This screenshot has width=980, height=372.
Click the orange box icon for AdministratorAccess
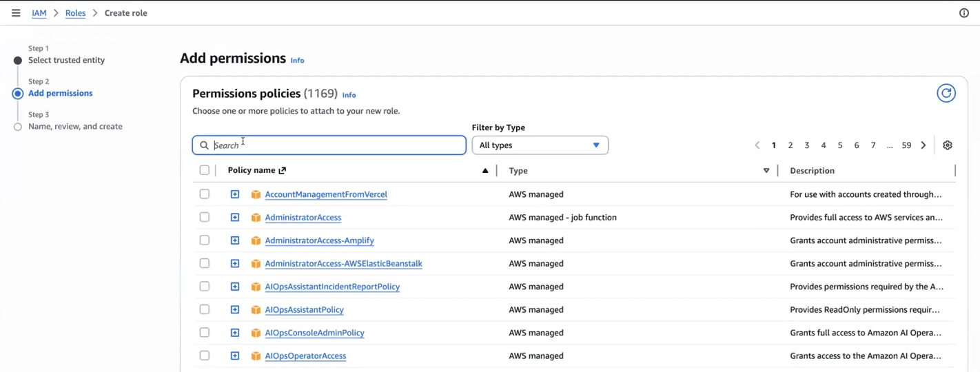(256, 218)
